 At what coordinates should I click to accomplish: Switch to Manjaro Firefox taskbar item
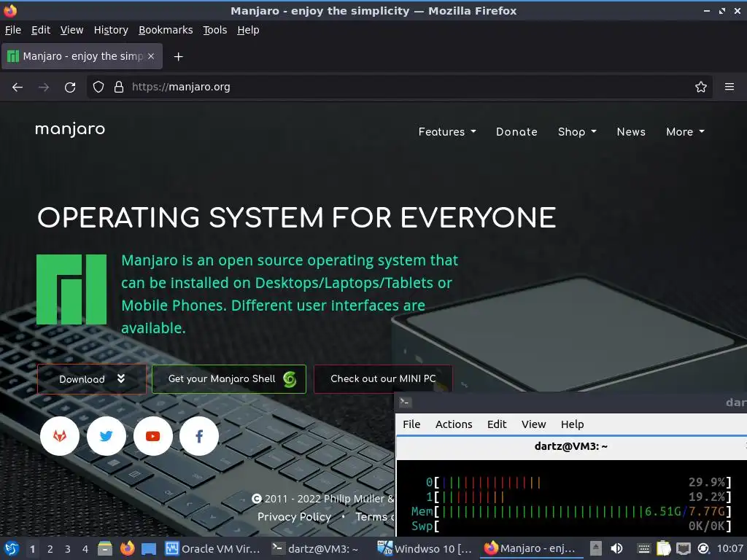[x=530, y=548]
